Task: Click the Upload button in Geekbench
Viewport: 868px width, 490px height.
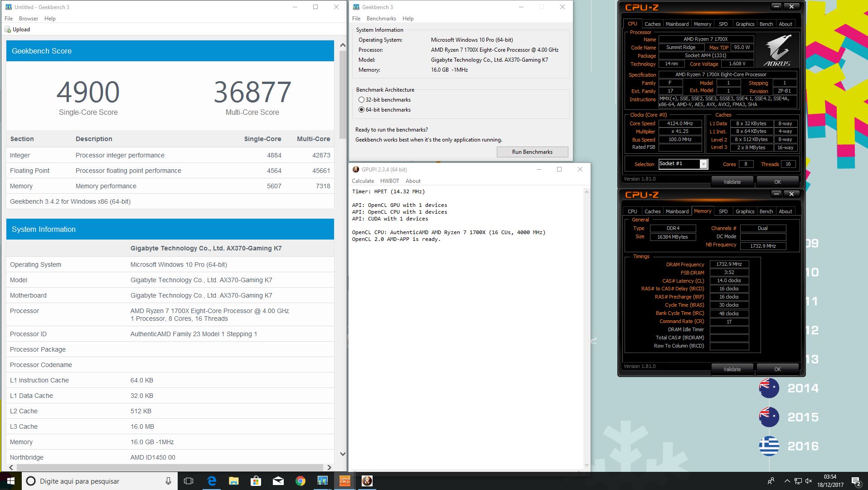Action: [x=17, y=29]
